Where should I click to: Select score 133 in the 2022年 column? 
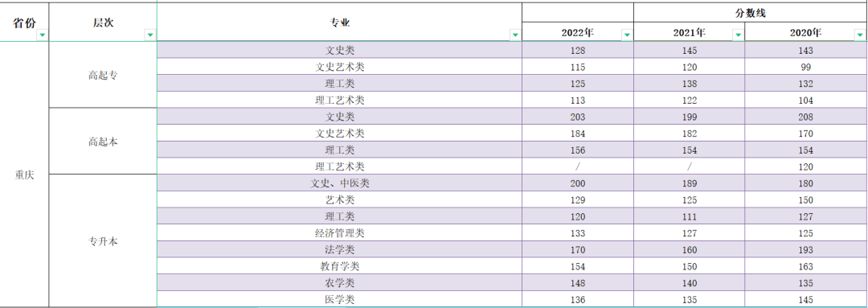point(578,233)
